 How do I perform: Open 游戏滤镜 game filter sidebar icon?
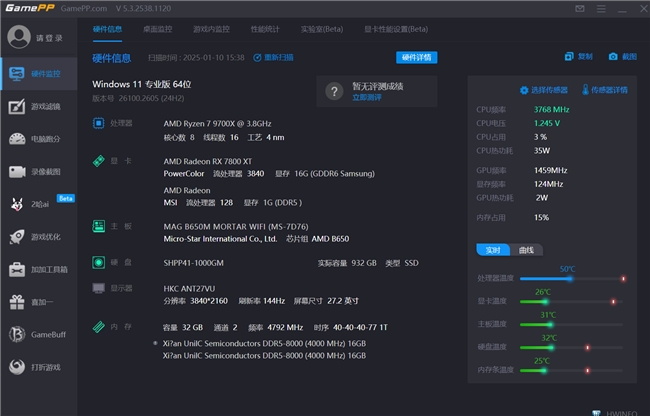pyautogui.click(x=17, y=106)
